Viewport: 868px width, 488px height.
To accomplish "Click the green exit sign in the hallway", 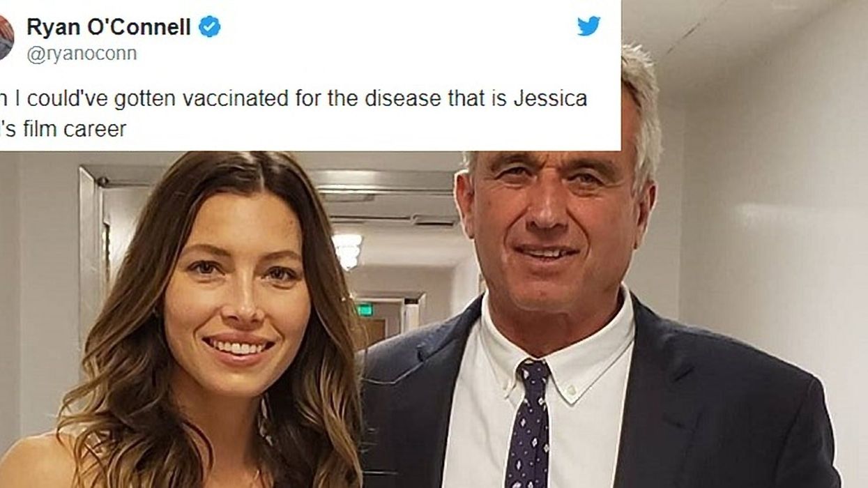I will [365, 309].
